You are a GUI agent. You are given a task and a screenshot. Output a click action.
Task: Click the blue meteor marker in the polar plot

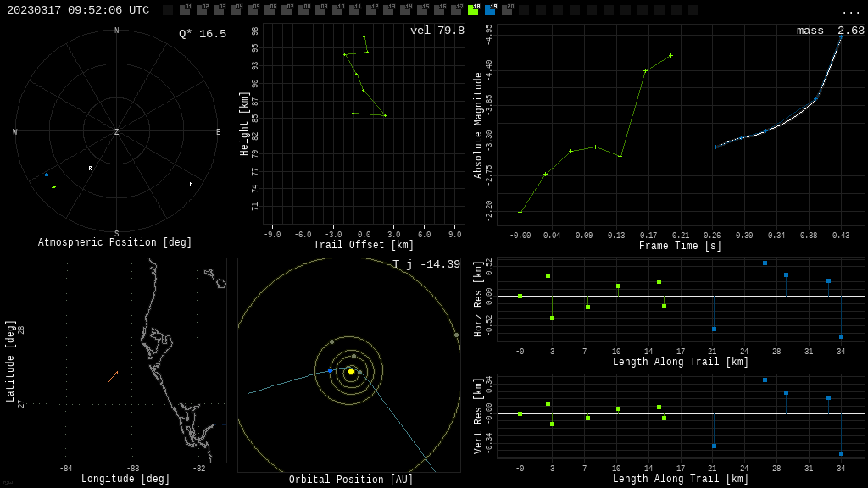pos(47,175)
